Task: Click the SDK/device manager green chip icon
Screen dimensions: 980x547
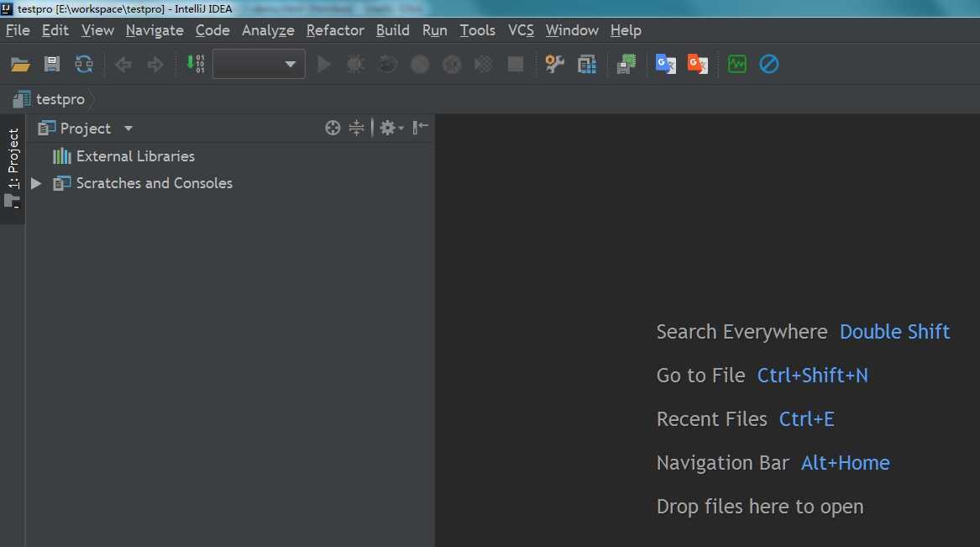Action: tap(626, 64)
